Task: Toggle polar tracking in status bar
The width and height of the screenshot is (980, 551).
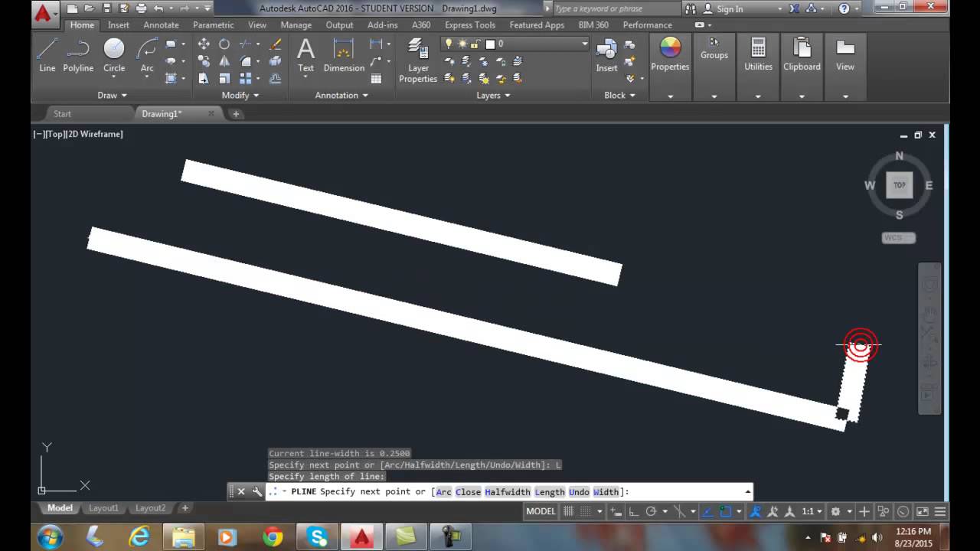Action: coord(651,511)
